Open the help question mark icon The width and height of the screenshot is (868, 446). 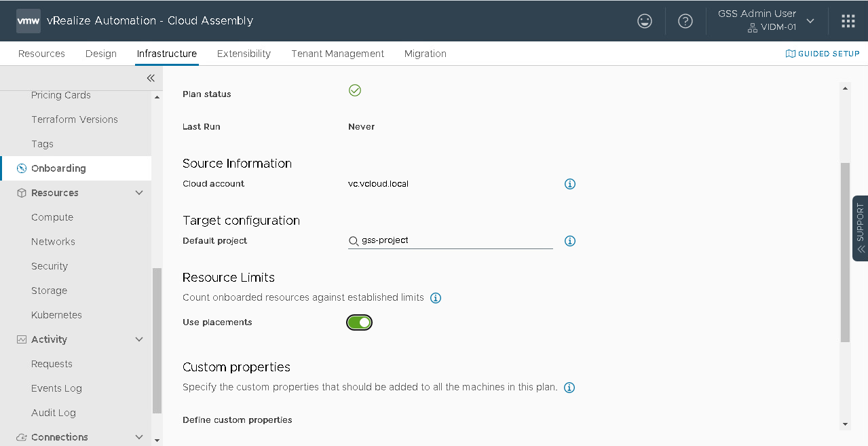click(x=685, y=21)
